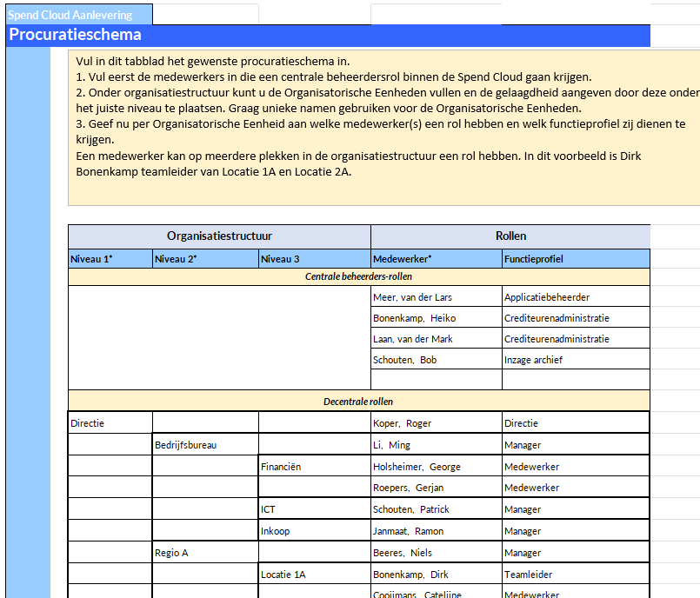Click the Bedrijfsbureau cell in Niveau 2

click(186, 445)
